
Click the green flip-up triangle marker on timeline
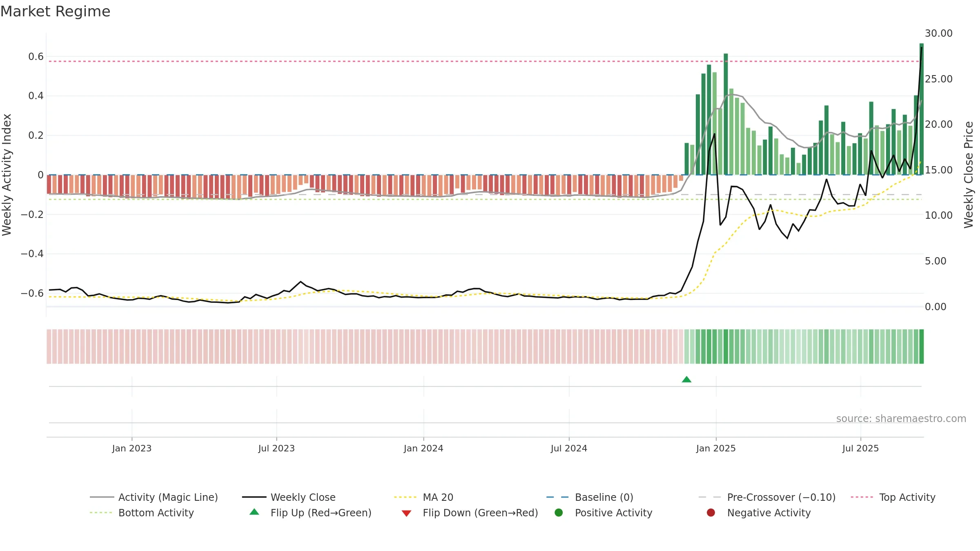(687, 380)
